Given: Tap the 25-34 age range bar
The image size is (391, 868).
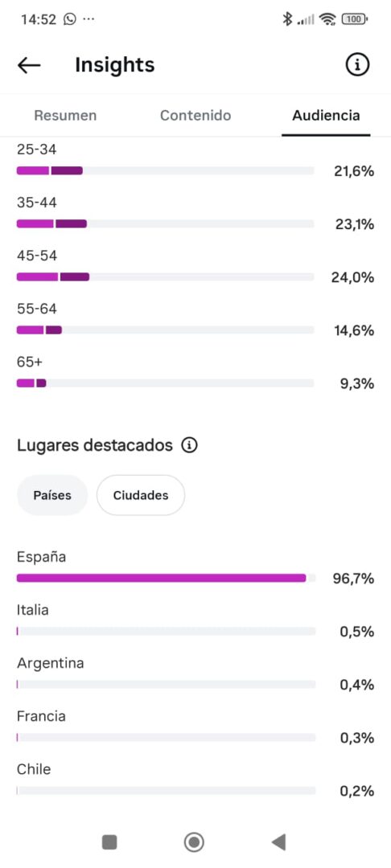Looking at the screenshot, I should 166,170.
